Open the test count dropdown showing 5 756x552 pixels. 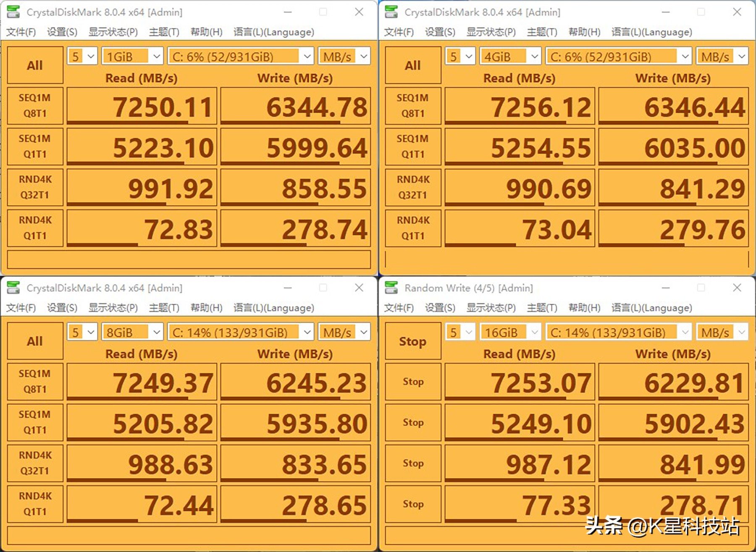pos(81,55)
